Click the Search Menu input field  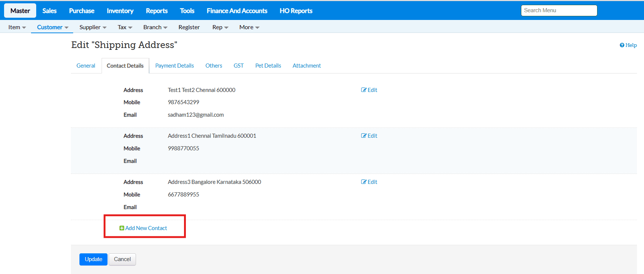559,10
